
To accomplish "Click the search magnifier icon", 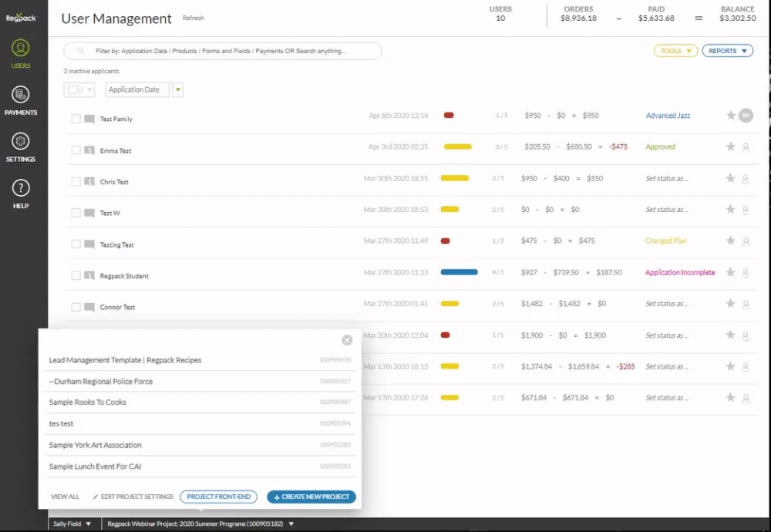I will [81, 51].
